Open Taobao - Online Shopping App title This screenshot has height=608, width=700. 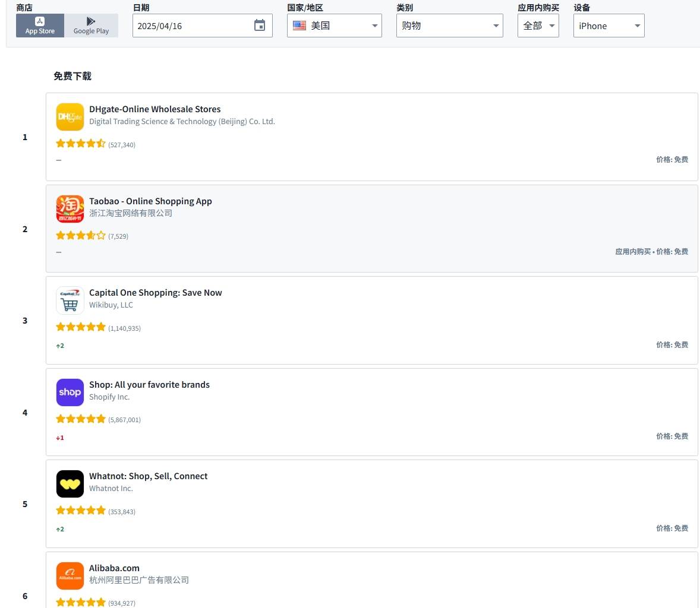(x=150, y=201)
